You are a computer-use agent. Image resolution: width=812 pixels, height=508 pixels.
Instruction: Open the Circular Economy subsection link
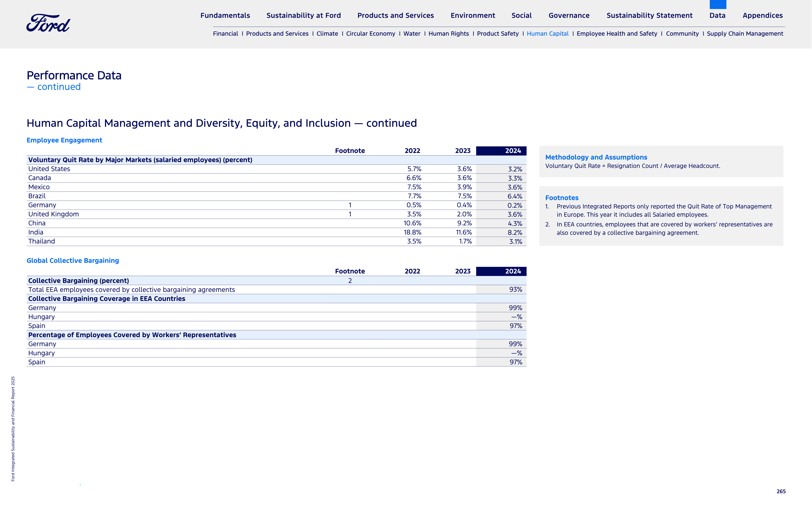point(371,34)
